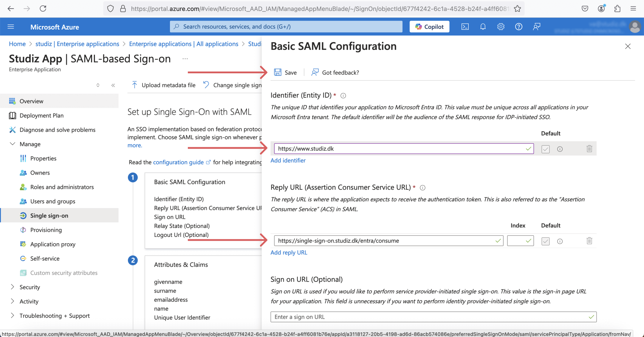Open studiz | Enterprise applications breadcrumb
The image size is (644, 337).
[x=77, y=44]
